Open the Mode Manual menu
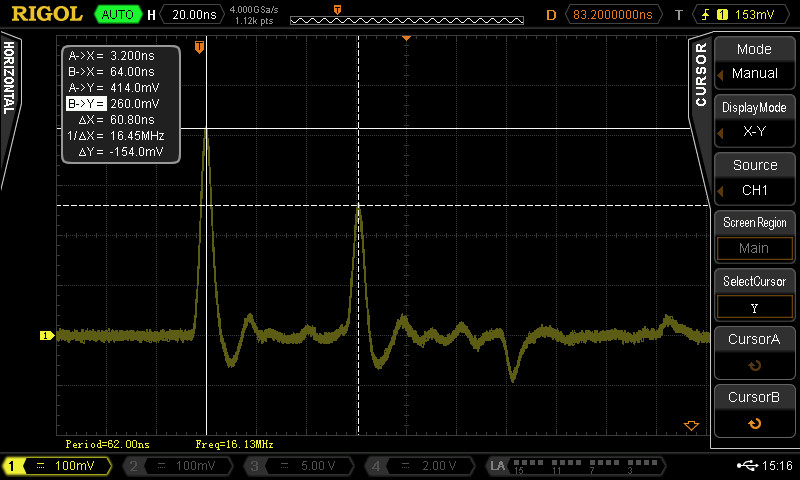Image resolution: width=800 pixels, height=480 pixels. (754, 62)
